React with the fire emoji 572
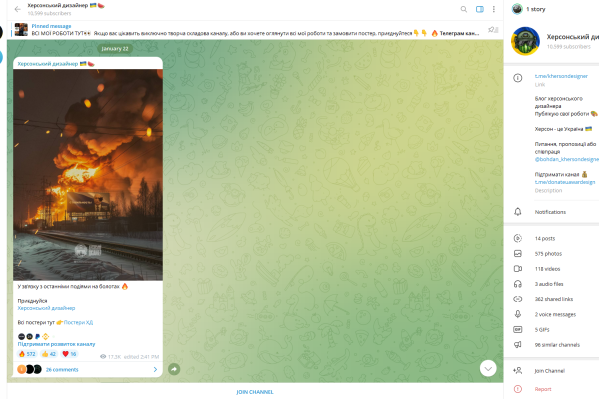Screen dimensions: 599x399 pyautogui.click(x=27, y=354)
